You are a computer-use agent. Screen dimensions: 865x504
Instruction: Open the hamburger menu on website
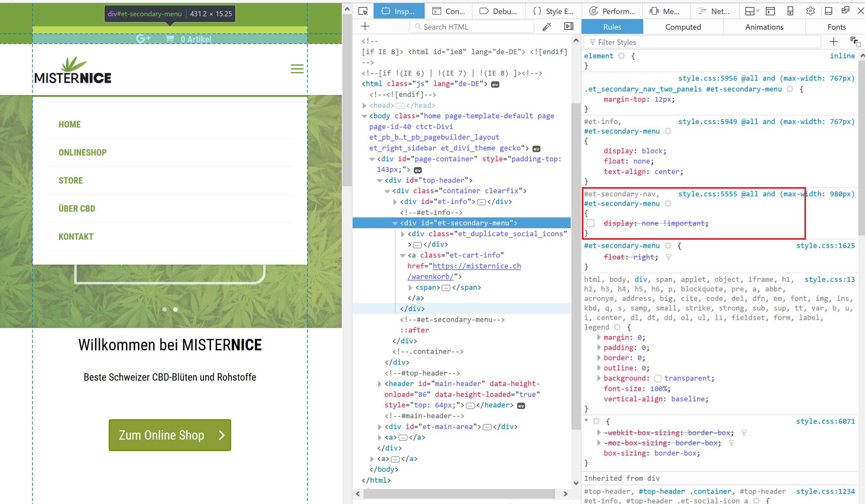click(x=297, y=69)
